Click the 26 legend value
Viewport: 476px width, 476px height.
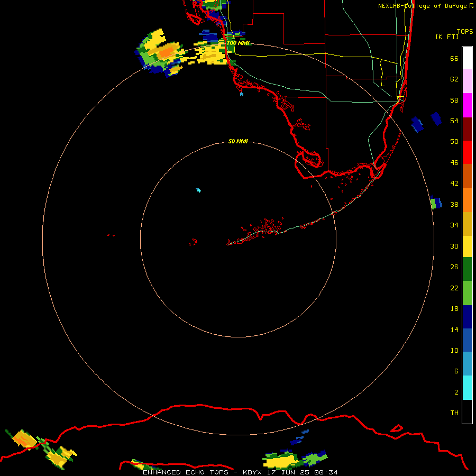[x=454, y=267]
